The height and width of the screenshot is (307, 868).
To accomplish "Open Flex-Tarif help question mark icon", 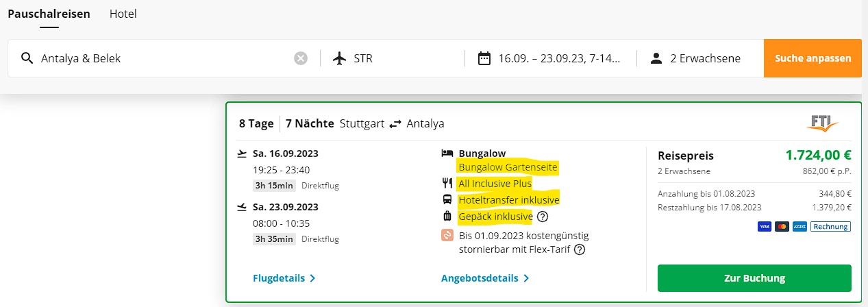I will (x=580, y=249).
